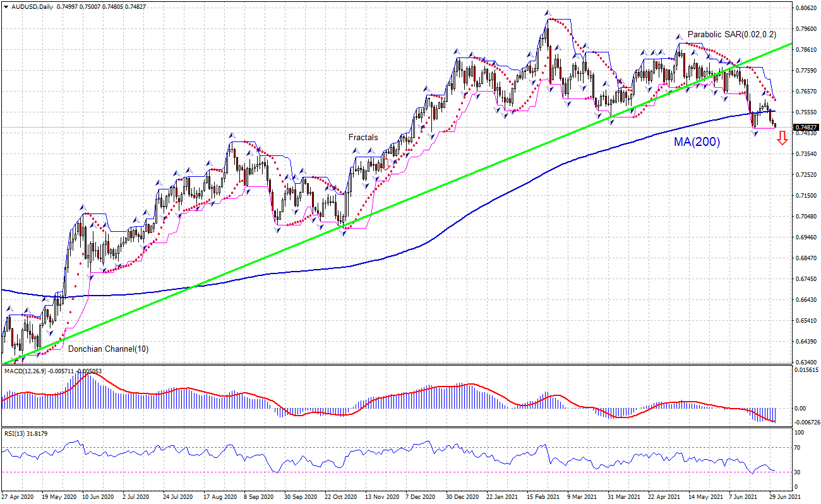The width and height of the screenshot is (821, 504).
Task: Expand the chart dropdown triangle beside AUDUSD
Action: (6, 6)
